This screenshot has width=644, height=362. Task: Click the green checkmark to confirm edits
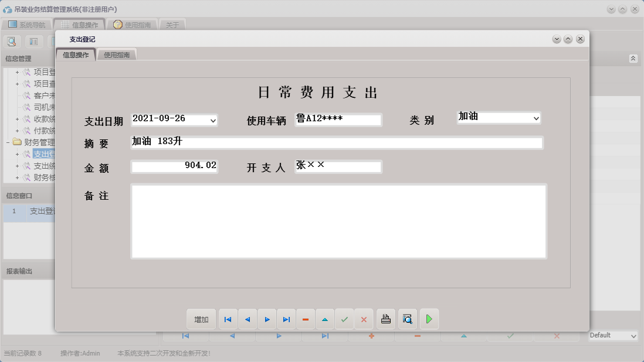(x=344, y=319)
